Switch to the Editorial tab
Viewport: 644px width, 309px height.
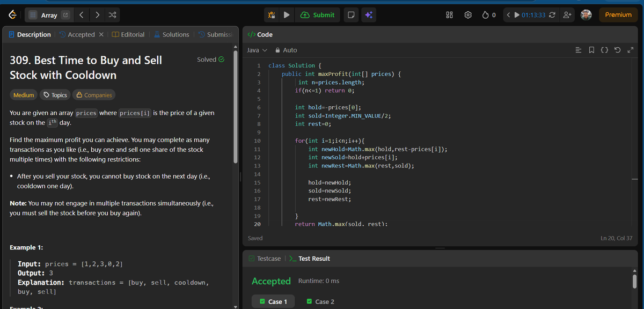pyautogui.click(x=128, y=34)
